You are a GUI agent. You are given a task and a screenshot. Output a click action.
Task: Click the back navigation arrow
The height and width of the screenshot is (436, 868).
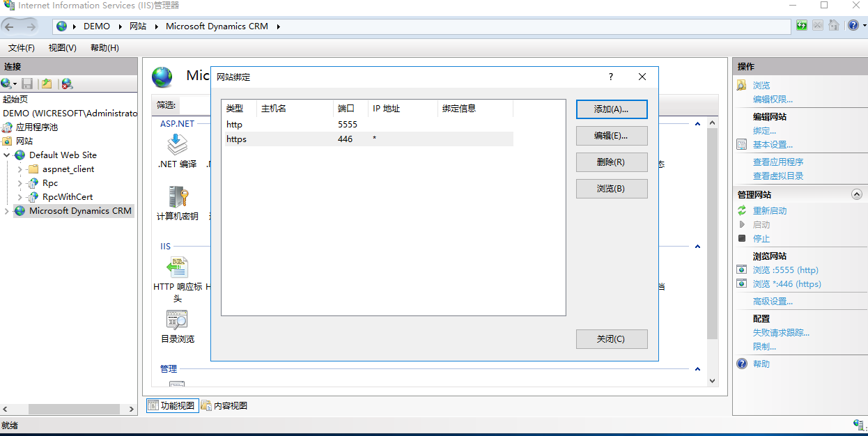9,26
